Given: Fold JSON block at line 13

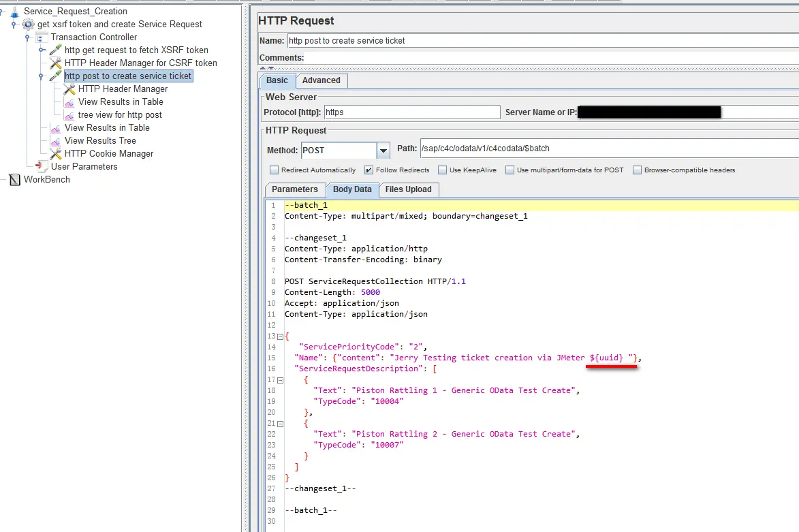Looking at the screenshot, I should [x=280, y=337].
